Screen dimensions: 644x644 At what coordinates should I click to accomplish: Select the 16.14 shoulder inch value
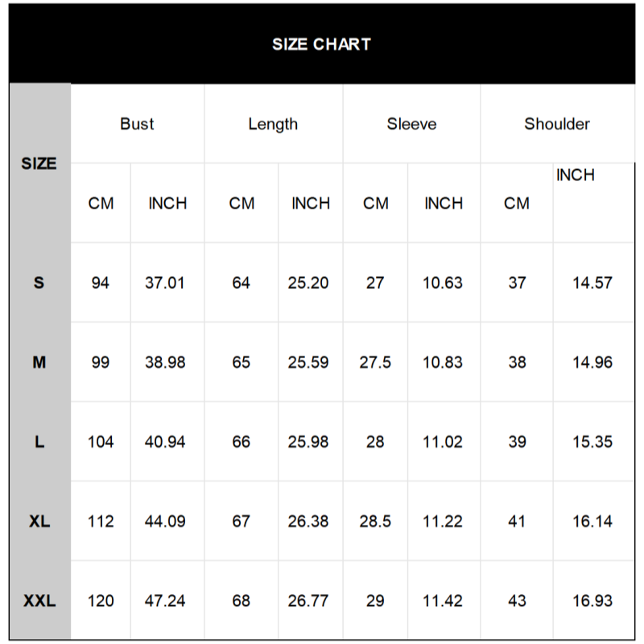point(592,522)
